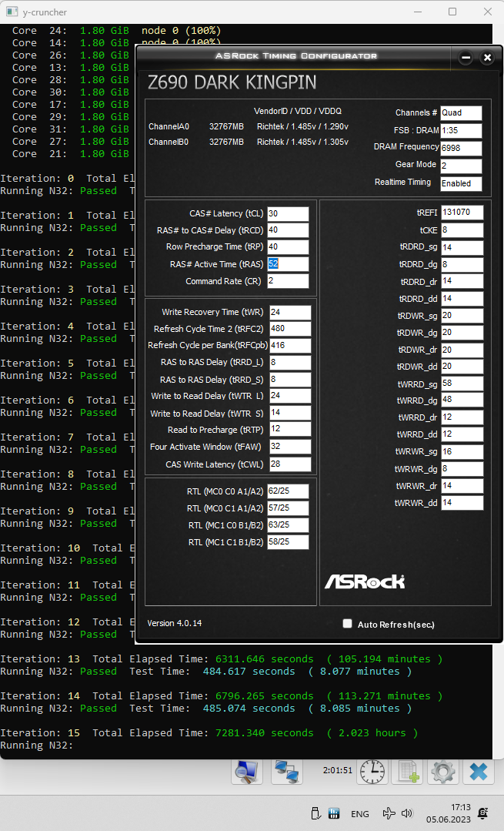The width and height of the screenshot is (504, 831).
Task: Click the blue X icon in bottom toolbar
Action: click(479, 771)
